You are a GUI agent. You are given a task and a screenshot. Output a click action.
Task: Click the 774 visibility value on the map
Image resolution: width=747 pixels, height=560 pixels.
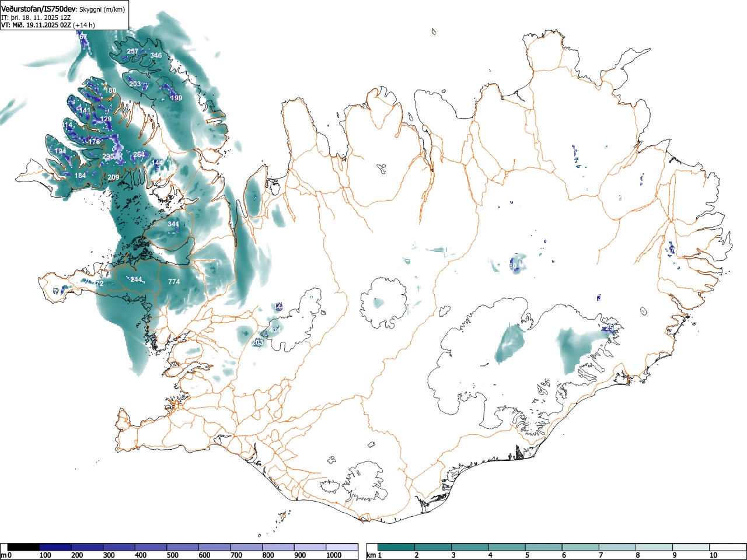174,282
